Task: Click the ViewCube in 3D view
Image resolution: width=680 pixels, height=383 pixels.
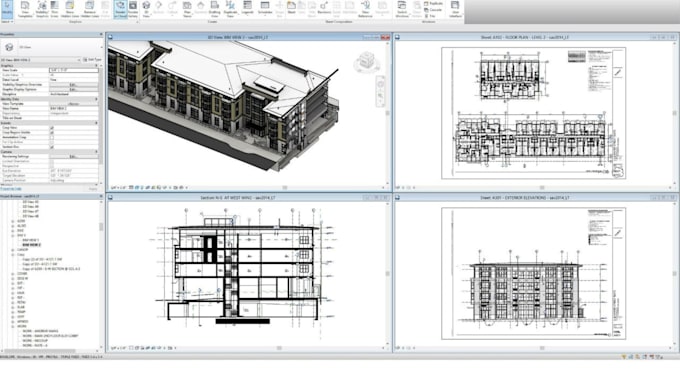Action: pyautogui.click(x=366, y=62)
